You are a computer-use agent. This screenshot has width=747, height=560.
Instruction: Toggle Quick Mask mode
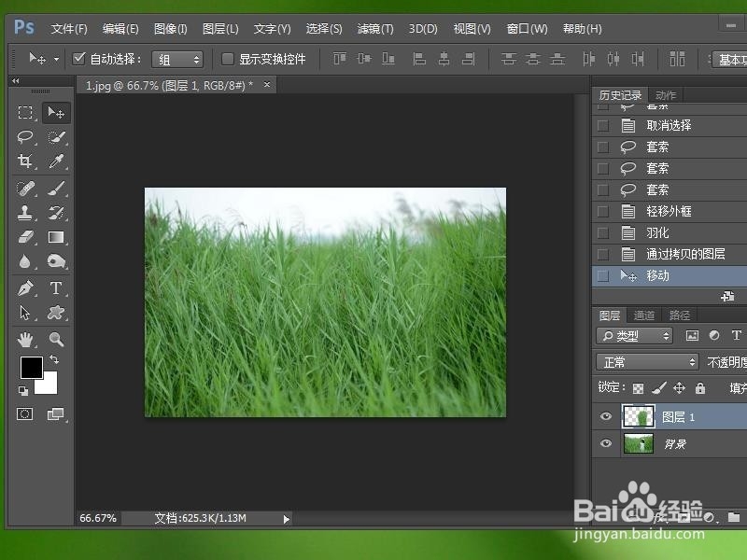pyautogui.click(x=25, y=413)
